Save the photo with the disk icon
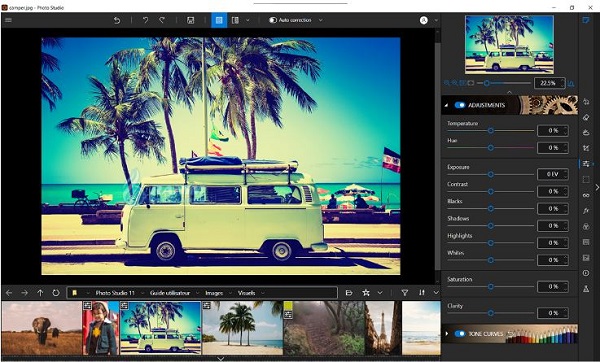Viewport: 600px width, 362px height. pos(191,20)
